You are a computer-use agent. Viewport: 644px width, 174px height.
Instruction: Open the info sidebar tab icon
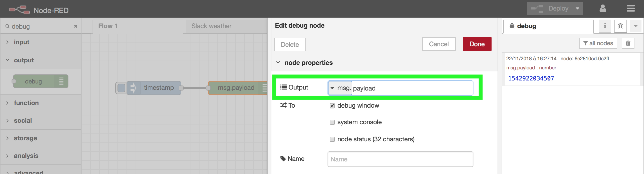click(605, 26)
